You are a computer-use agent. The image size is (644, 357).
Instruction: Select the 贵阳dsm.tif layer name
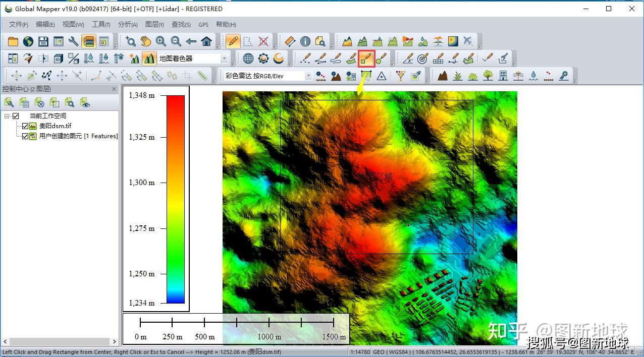click(56, 126)
